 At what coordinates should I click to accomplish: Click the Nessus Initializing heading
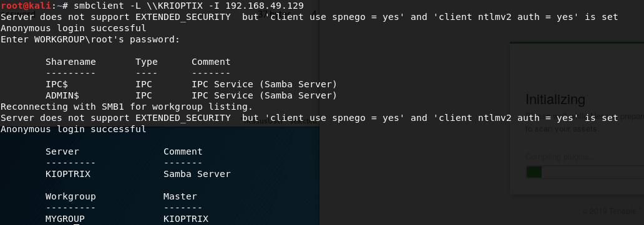coord(555,100)
